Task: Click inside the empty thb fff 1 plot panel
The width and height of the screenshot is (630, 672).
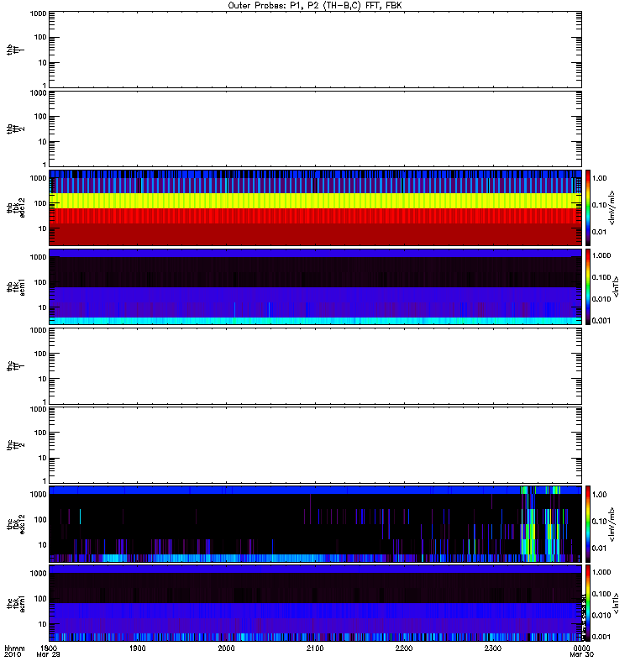Action: (x=316, y=50)
